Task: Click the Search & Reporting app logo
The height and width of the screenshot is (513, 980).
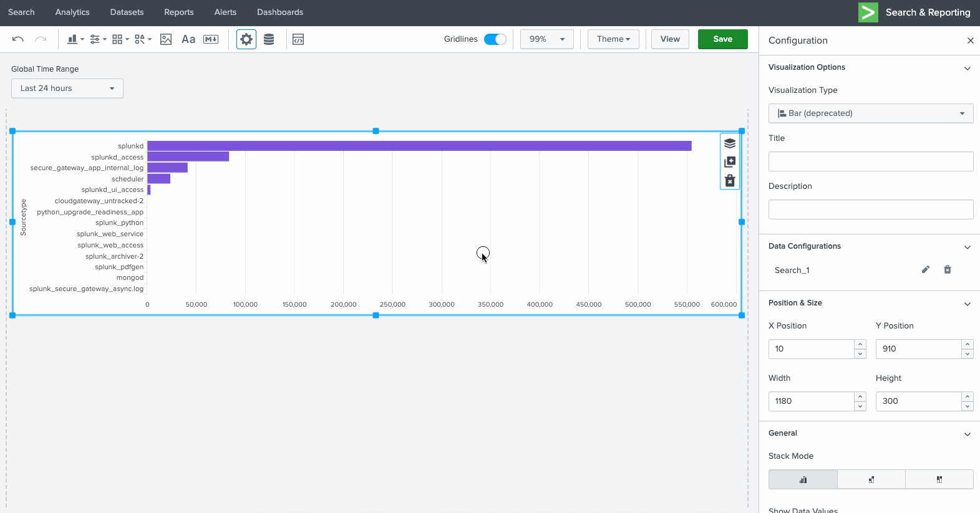Action: click(x=868, y=12)
